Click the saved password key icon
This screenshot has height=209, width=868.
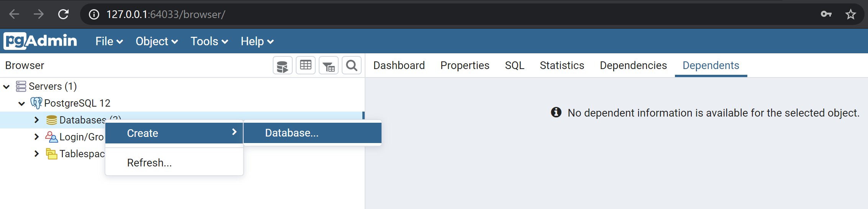click(826, 15)
